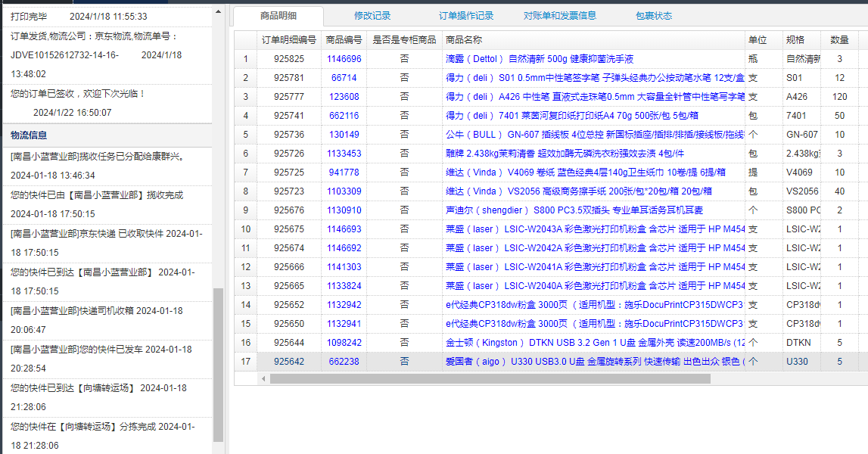Click order detail number 925736
The image size is (868, 454).
coord(289,135)
